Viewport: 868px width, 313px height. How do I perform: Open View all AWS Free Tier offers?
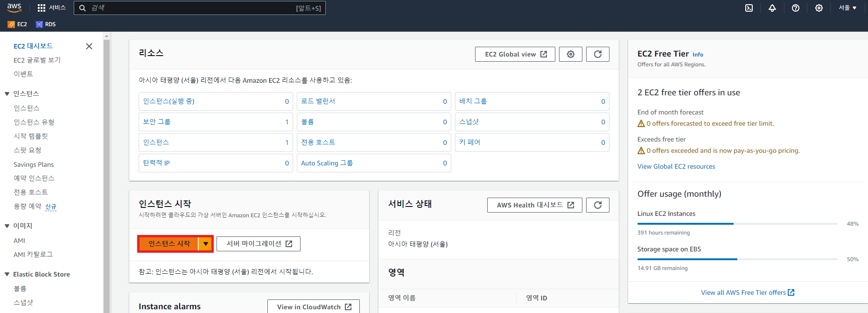tap(748, 293)
